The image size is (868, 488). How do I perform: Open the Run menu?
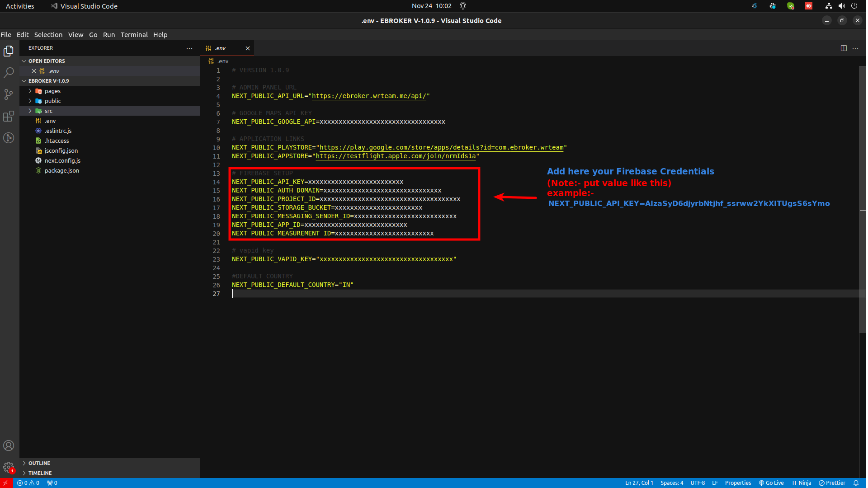point(109,35)
